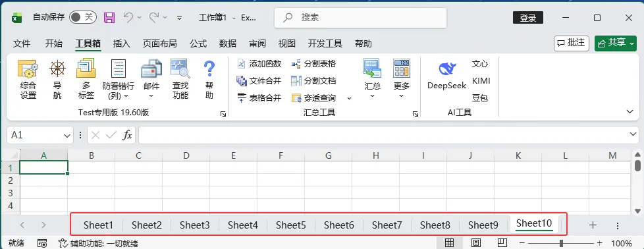This screenshot has width=644, height=249.
Task: Select the 分割表格 split table tool
Action: click(314, 64)
